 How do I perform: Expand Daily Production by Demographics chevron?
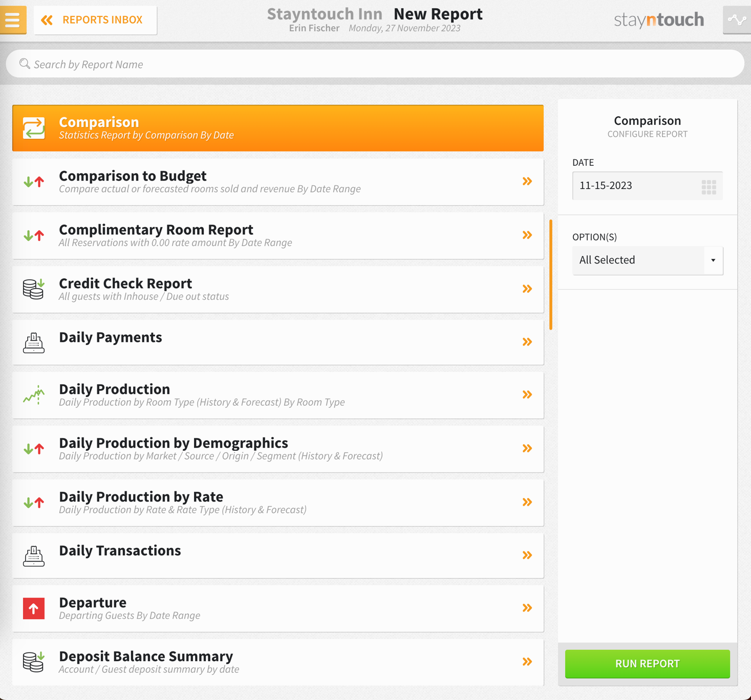[527, 448]
